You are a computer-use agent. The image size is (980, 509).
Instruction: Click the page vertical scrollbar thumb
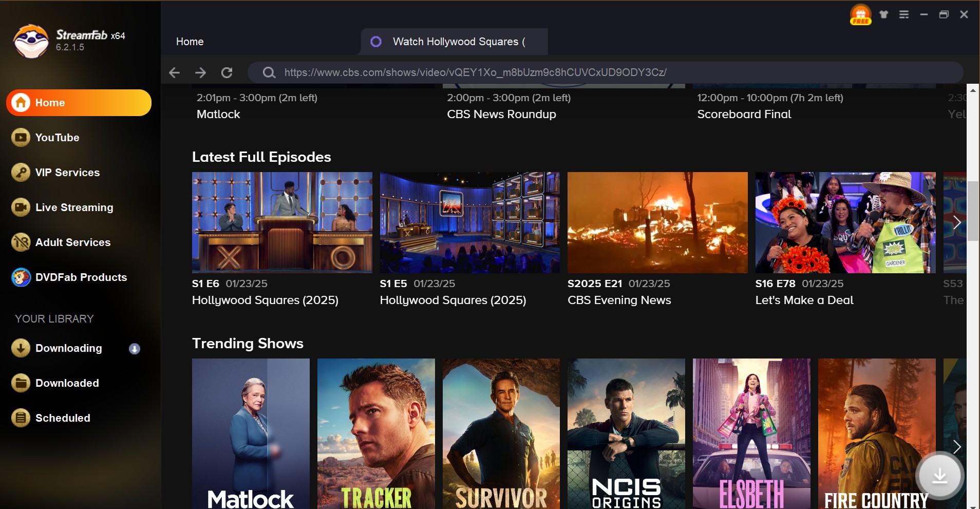[973, 211]
